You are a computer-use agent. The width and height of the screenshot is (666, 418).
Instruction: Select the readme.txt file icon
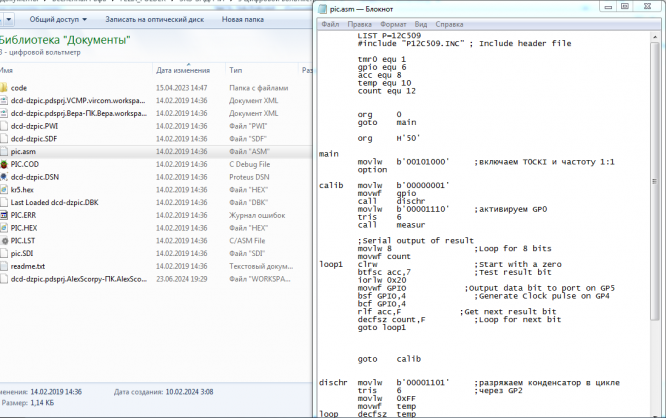pos(4,266)
